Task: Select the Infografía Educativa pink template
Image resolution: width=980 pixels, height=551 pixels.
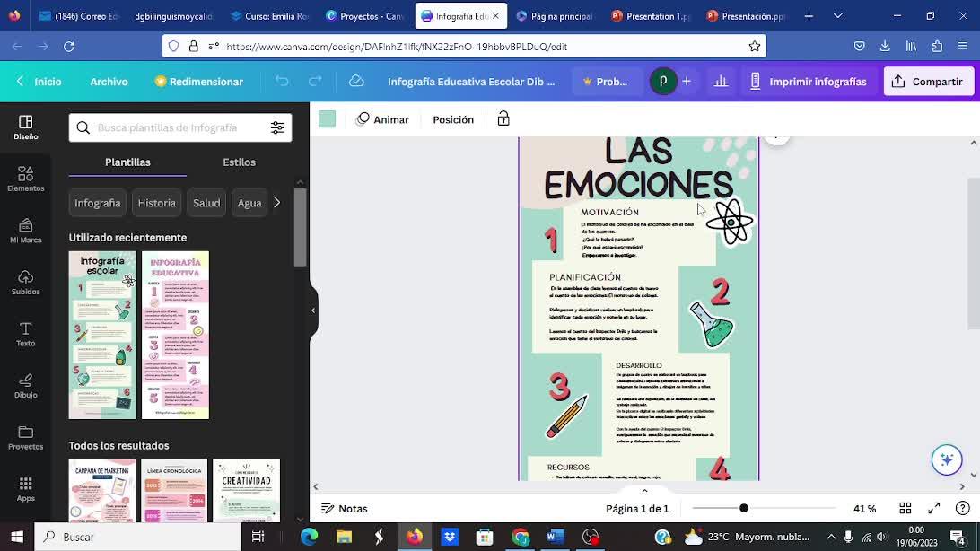Action: pos(175,335)
